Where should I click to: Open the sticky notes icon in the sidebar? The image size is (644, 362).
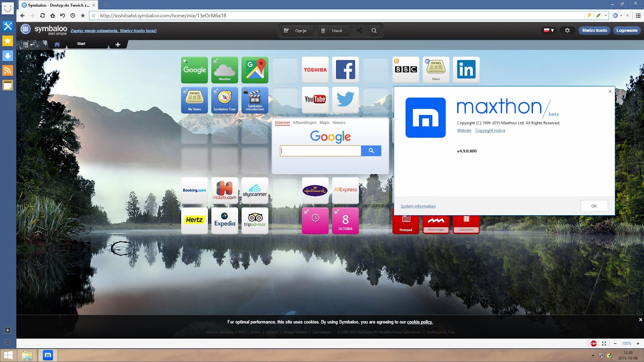pos(7,85)
